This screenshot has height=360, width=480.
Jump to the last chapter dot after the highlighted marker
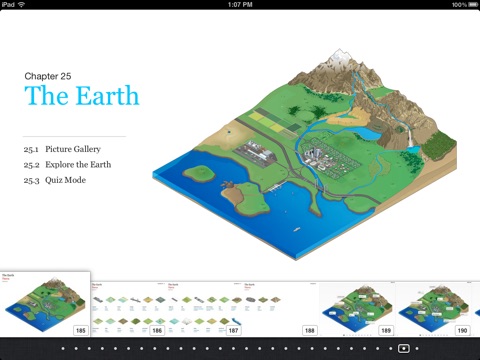[x=417, y=349]
